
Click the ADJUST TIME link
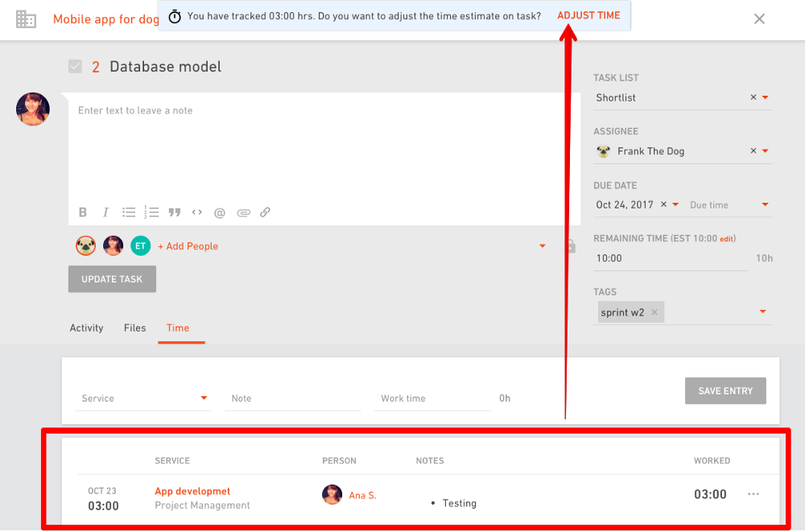[588, 15]
